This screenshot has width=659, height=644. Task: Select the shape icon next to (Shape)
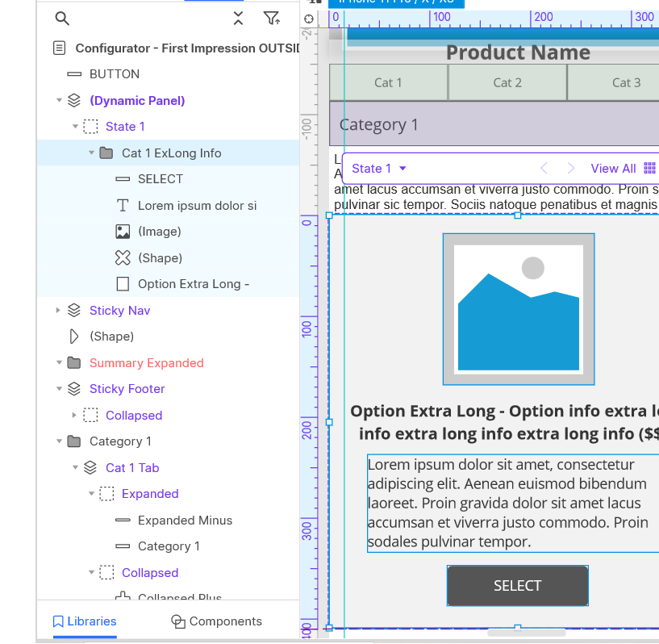click(x=123, y=257)
